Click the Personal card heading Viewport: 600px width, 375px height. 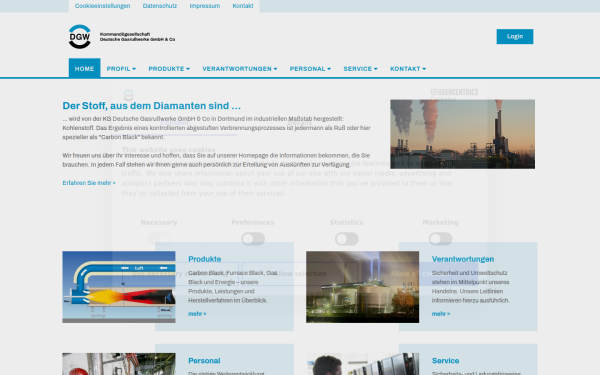(x=204, y=361)
